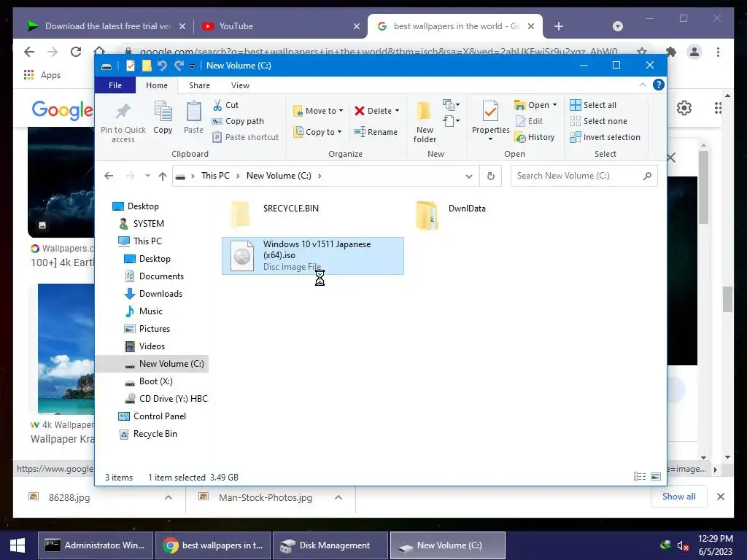
Task: Rename the selected file
Action: [x=376, y=132]
